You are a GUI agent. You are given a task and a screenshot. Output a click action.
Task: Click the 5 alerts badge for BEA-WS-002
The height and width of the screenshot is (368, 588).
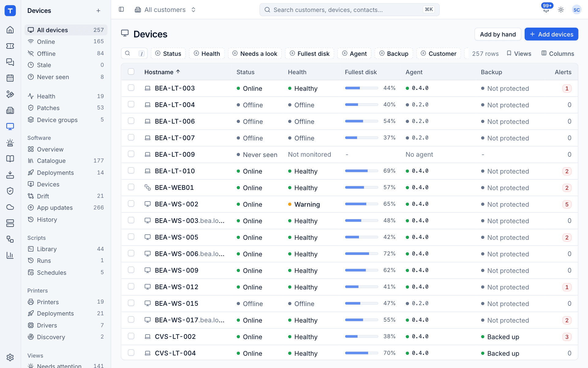click(x=567, y=204)
